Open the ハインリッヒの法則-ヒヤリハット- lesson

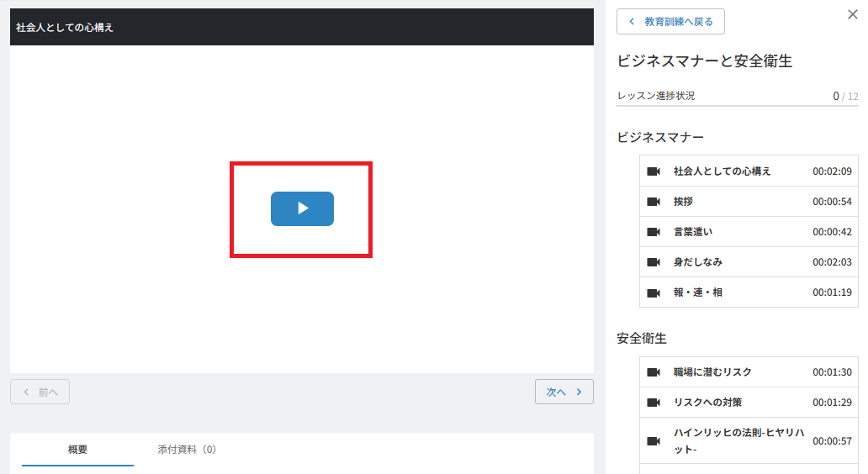click(x=749, y=441)
